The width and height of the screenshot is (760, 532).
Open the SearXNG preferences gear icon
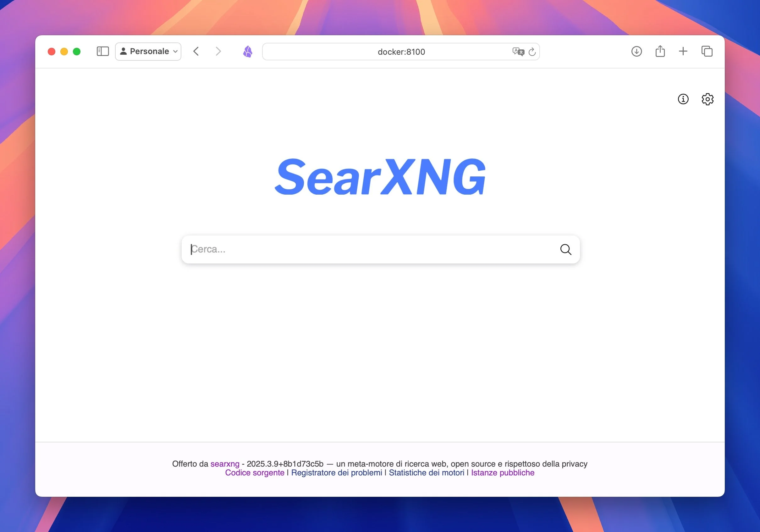pyautogui.click(x=707, y=99)
